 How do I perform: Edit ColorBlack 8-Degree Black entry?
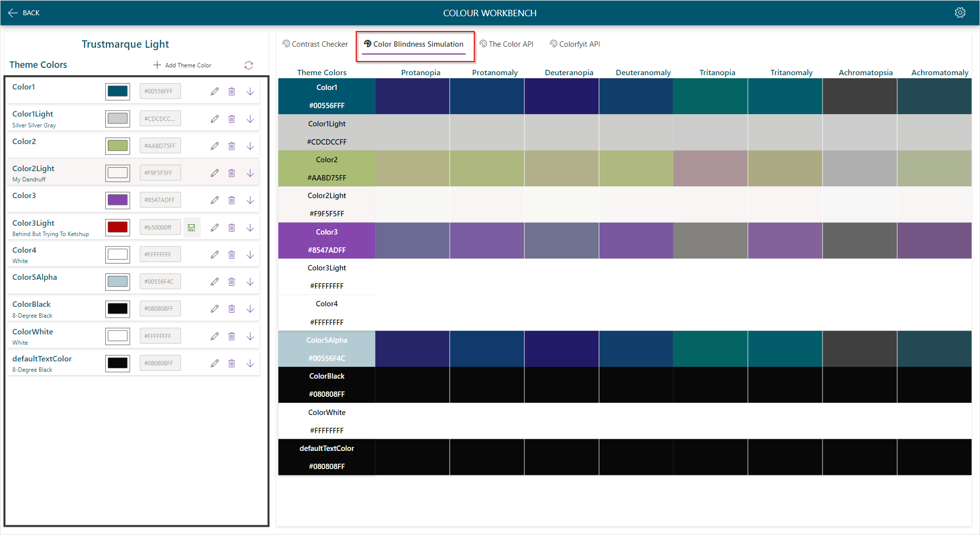(215, 309)
